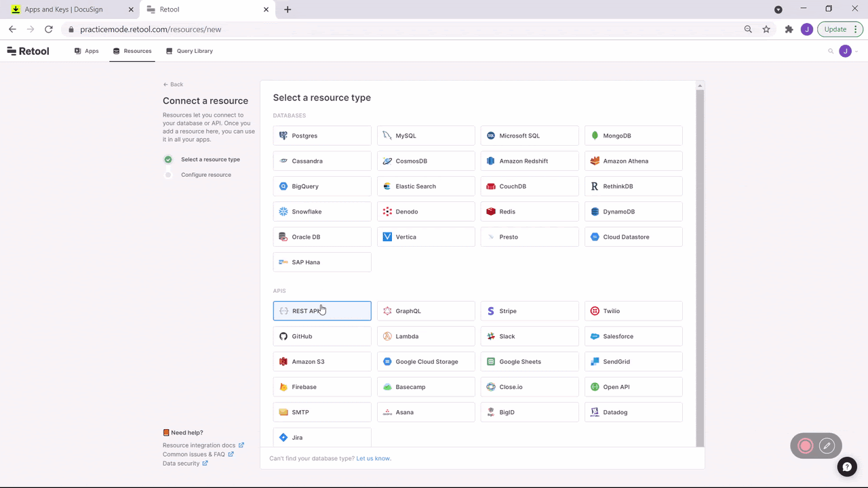The height and width of the screenshot is (488, 868).
Task: Pick the Close.io resource
Action: click(530, 387)
